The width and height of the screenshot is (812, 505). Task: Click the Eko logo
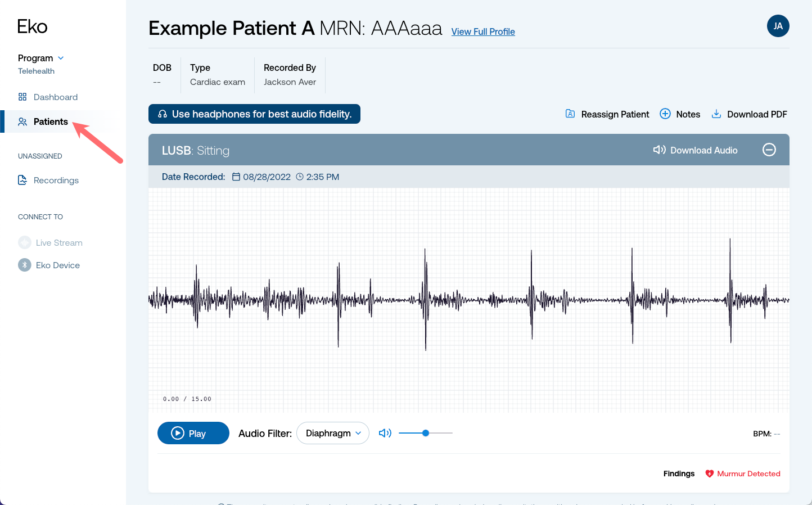click(32, 26)
